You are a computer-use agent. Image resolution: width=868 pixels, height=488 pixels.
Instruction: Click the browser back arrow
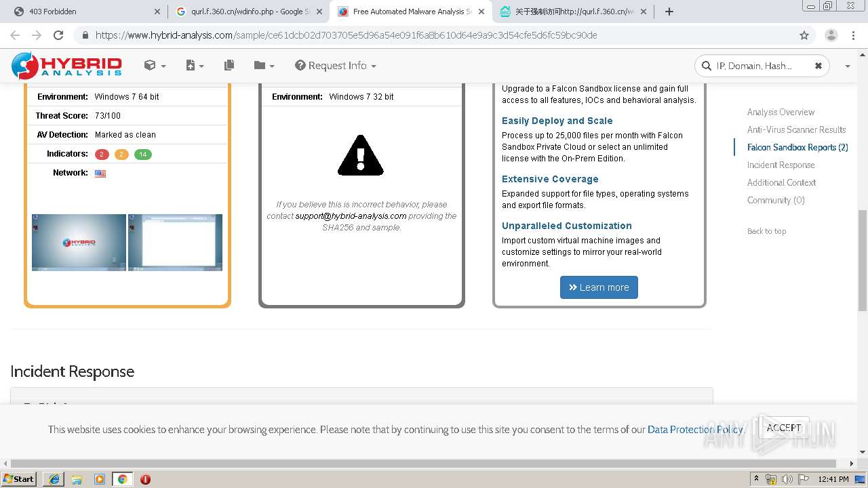15,35
